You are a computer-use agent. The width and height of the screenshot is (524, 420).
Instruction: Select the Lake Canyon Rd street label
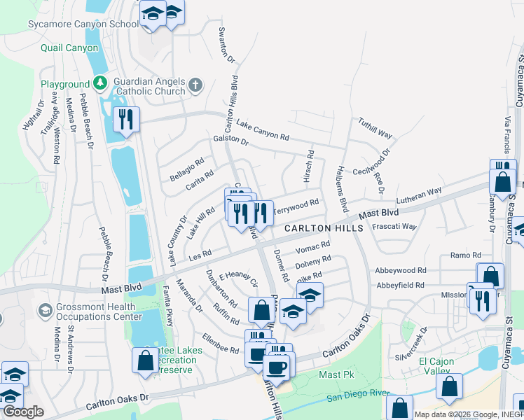pos(263,130)
